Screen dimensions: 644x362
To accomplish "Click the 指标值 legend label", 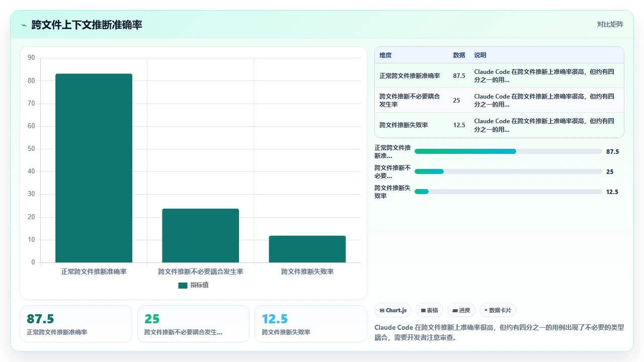I will 199,285.
